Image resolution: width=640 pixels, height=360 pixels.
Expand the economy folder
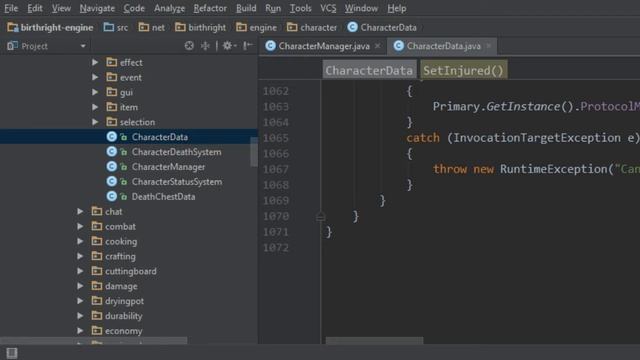[80, 331]
